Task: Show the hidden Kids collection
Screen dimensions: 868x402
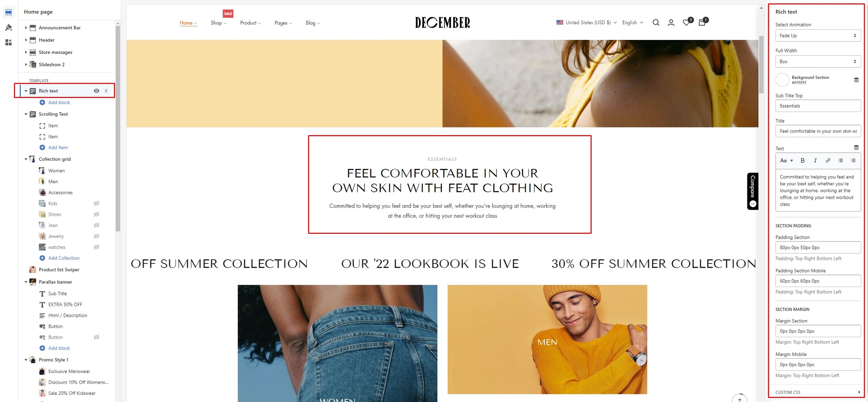Action: 96,203
